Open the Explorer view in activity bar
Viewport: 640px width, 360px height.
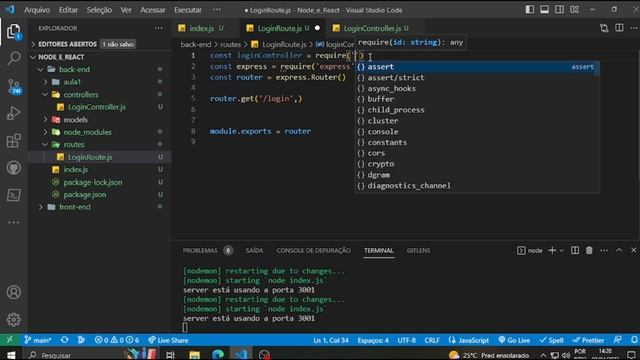pos(13,32)
